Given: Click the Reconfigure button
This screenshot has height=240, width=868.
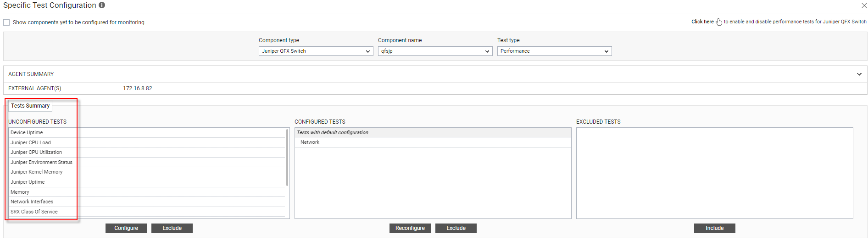Looking at the screenshot, I should click(410, 228).
